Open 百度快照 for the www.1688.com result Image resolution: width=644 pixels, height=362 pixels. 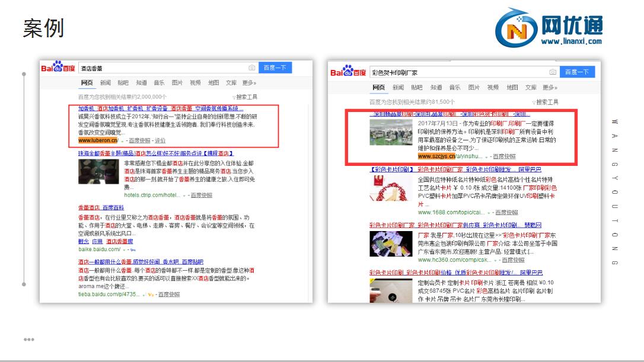506,213
